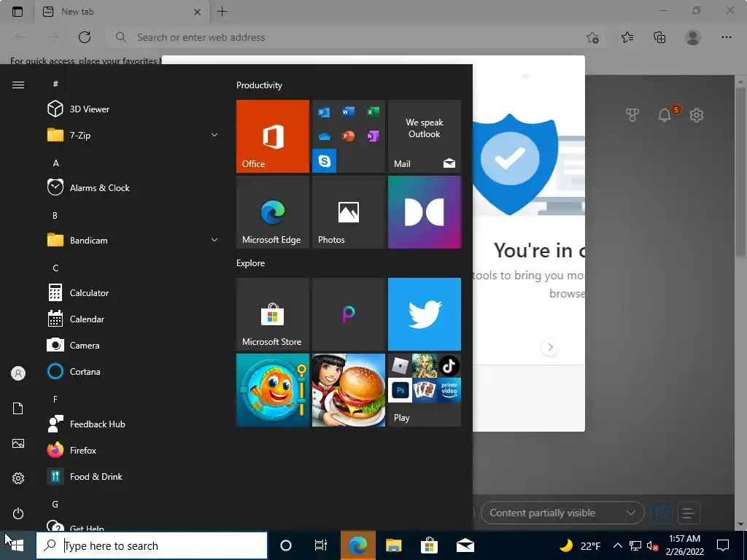Screen dimensions: 747x560
Task: Open Edge profile avatar
Action: [693, 37]
